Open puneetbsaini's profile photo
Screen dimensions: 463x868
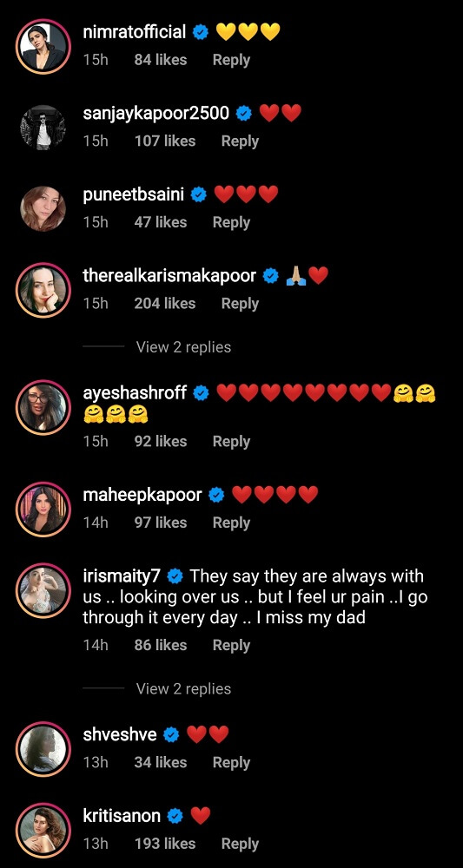click(x=43, y=208)
